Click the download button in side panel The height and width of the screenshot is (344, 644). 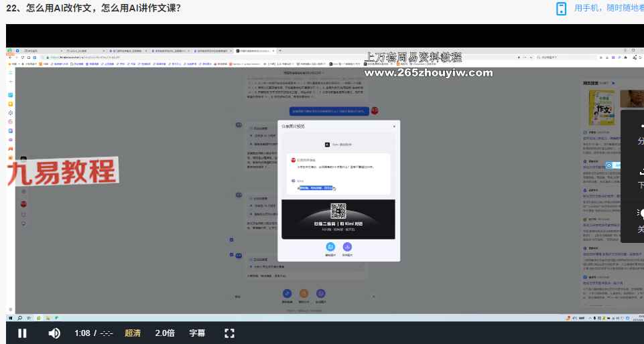click(x=640, y=175)
